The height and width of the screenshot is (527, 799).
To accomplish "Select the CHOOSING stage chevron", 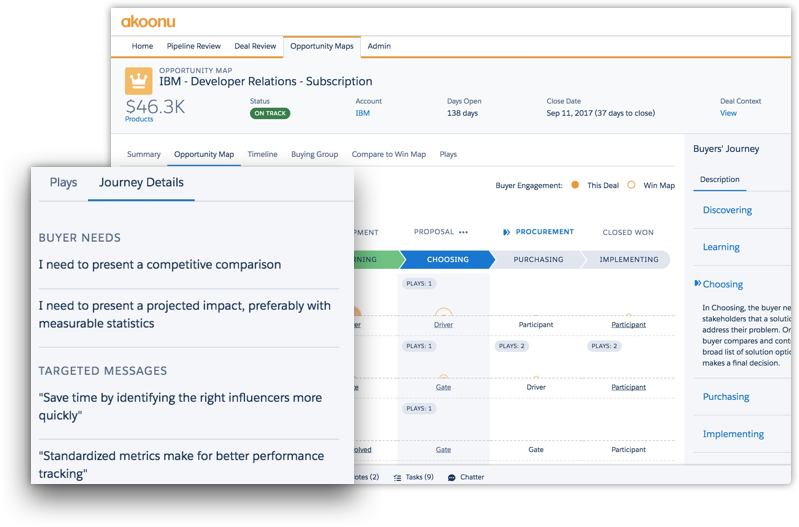I will point(447,259).
